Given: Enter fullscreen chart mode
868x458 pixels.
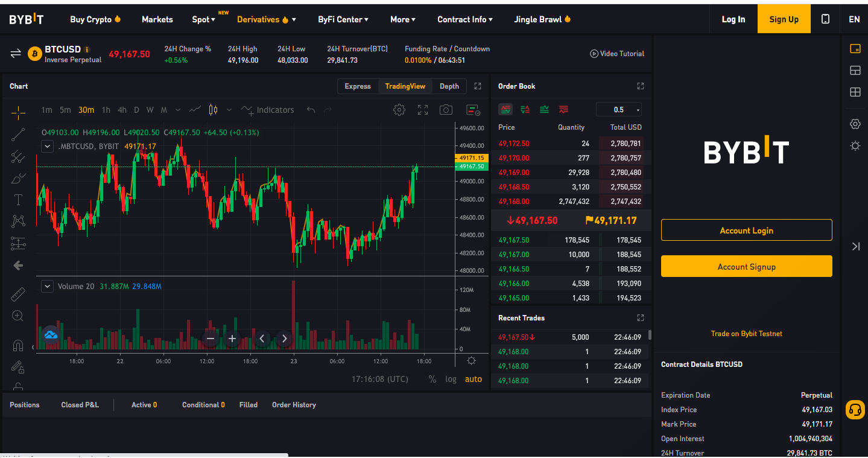Looking at the screenshot, I should pos(423,110).
